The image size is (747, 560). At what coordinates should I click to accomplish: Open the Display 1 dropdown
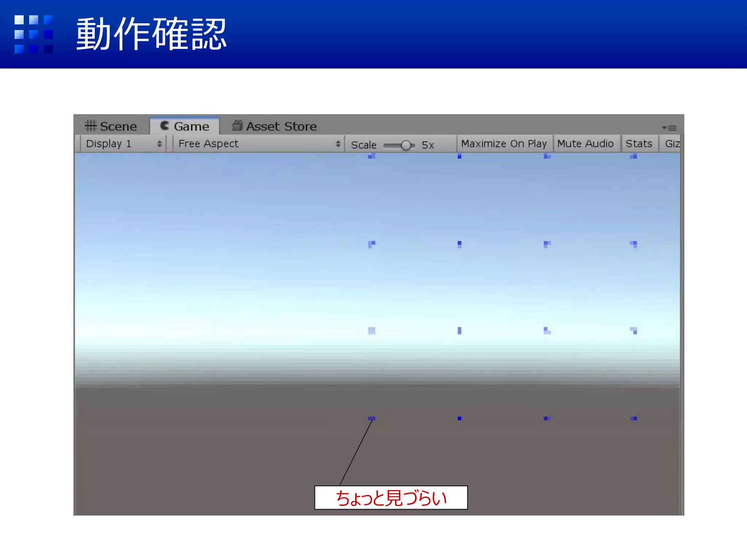click(123, 144)
